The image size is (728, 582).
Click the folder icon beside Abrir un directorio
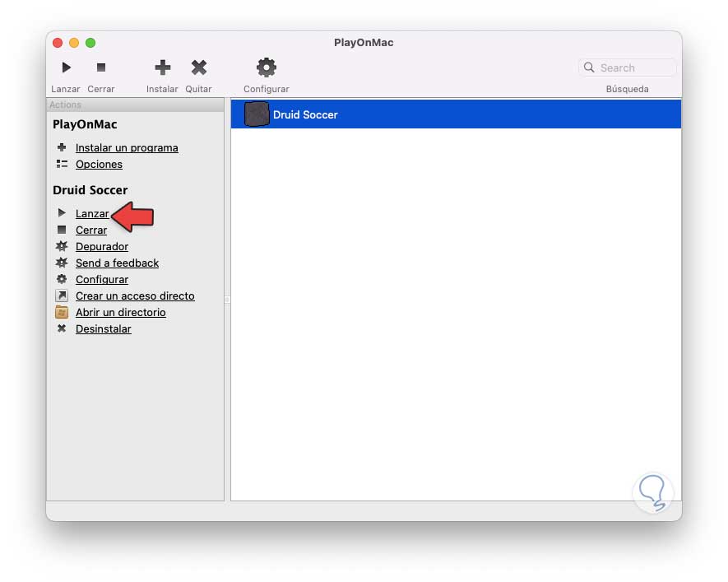62,312
